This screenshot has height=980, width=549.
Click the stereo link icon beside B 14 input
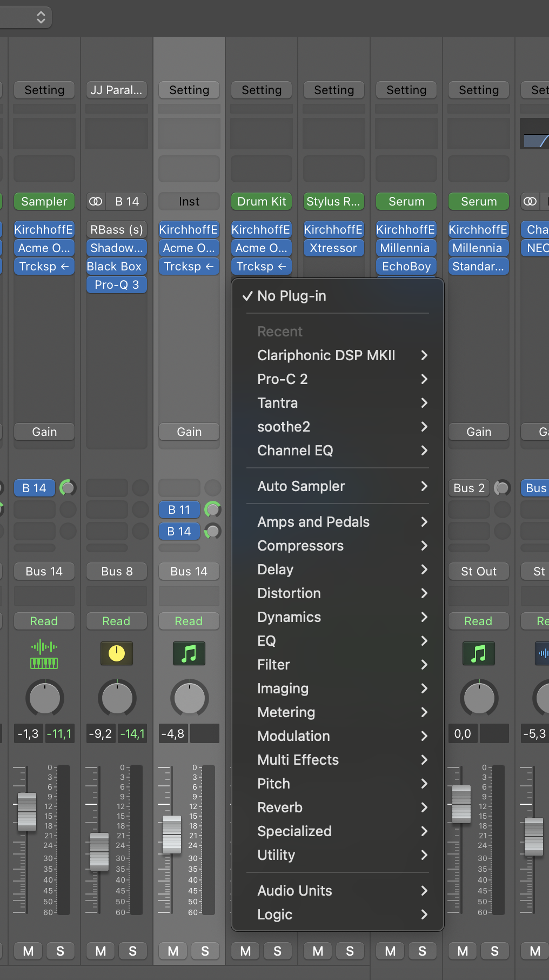coord(96,202)
